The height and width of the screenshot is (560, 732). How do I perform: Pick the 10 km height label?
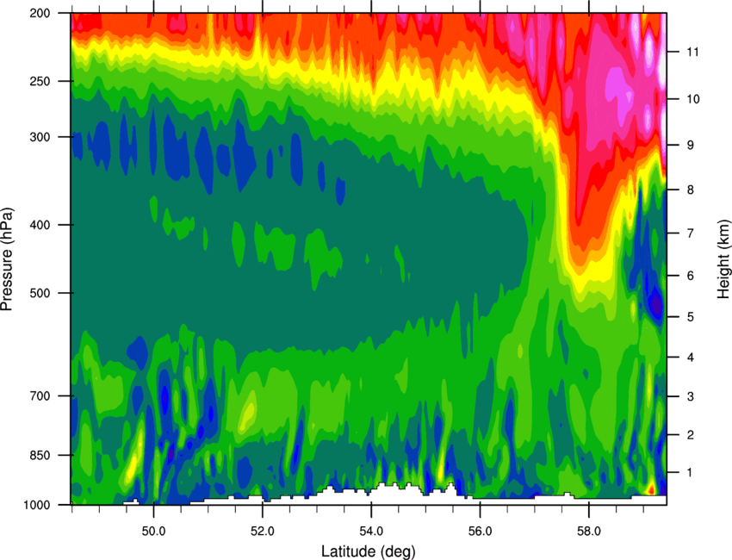tap(692, 99)
